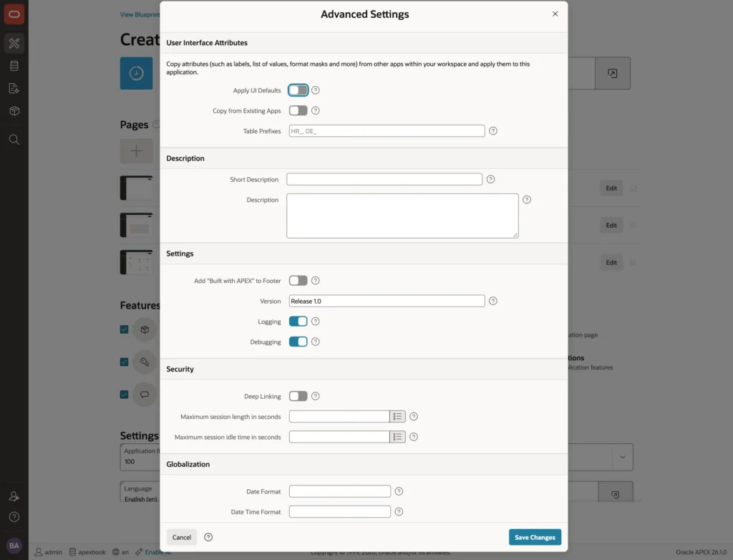Click the Edit button for the first page
Image resolution: width=733 pixels, height=560 pixels.
click(x=611, y=188)
